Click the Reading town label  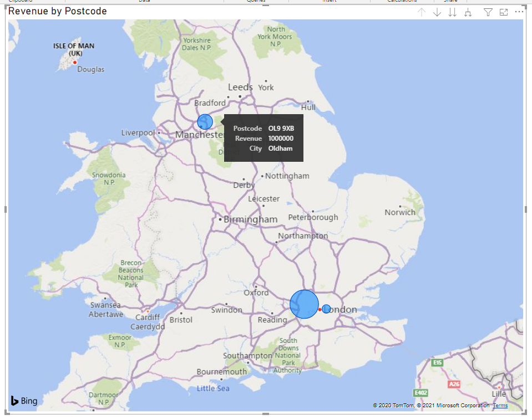coord(272,320)
